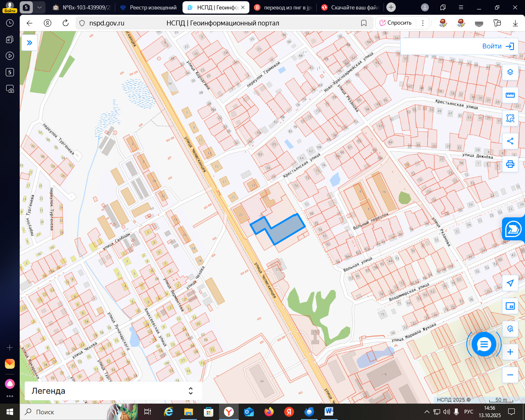Activate the area selection search tool
The height and width of the screenshot is (420, 525).
pyautogui.click(x=510, y=118)
